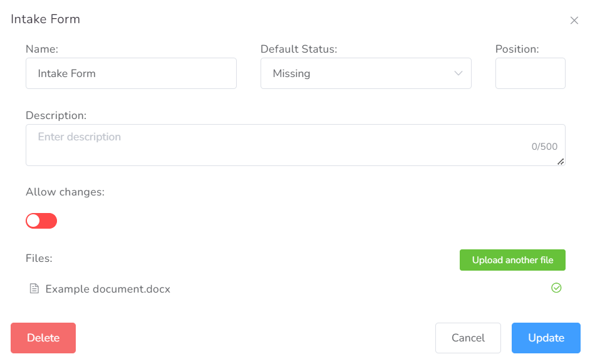Close the Intake Form dialog
590x364 pixels.
(574, 20)
